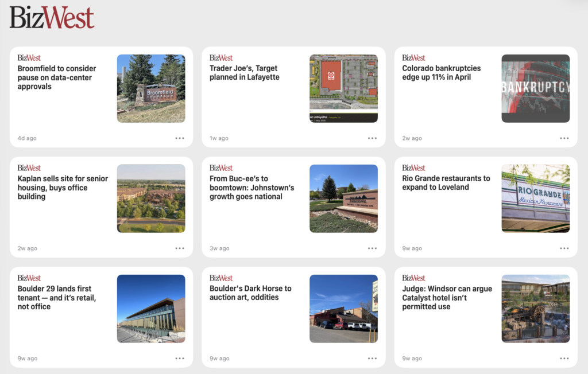Click the Broomfield Colorado sign thumbnail

pyautogui.click(x=151, y=88)
